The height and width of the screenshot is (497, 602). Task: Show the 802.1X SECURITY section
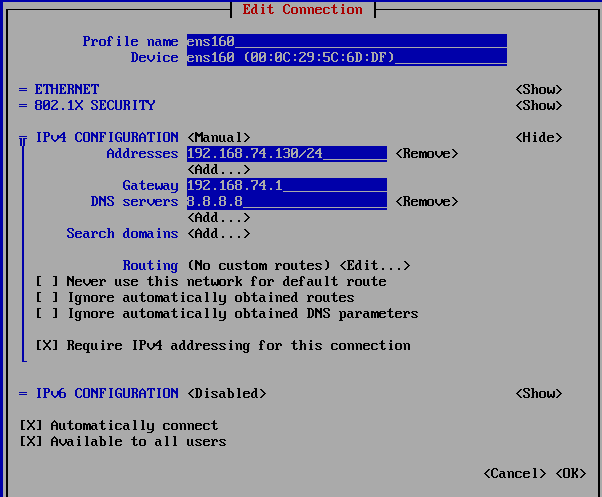(538, 106)
